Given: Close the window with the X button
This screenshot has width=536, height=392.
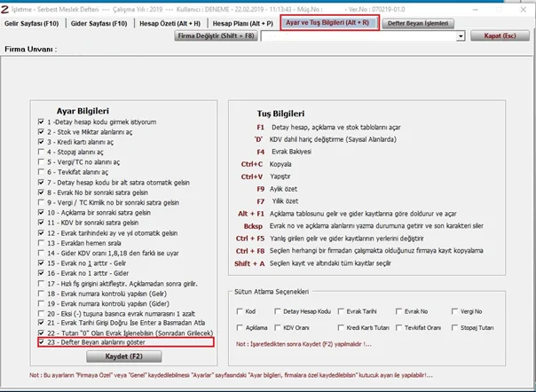Looking at the screenshot, I should click(524, 10).
